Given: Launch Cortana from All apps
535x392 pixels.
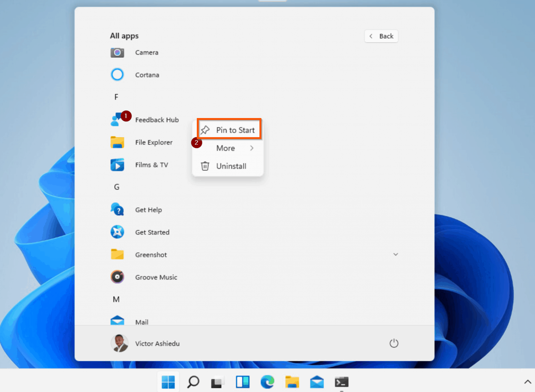Looking at the screenshot, I should point(147,75).
